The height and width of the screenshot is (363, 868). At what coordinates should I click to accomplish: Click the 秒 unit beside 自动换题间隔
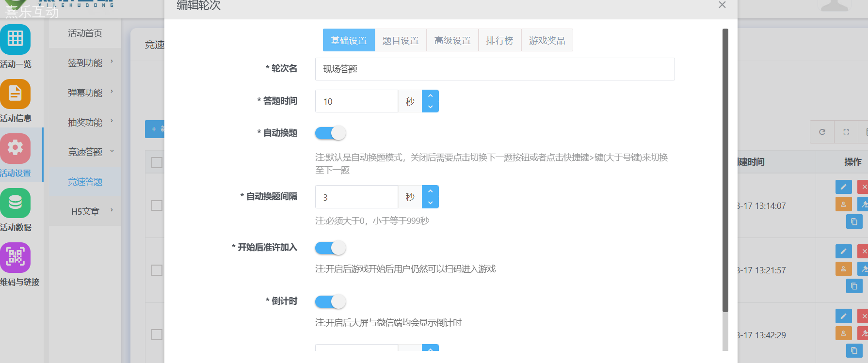(410, 197)
